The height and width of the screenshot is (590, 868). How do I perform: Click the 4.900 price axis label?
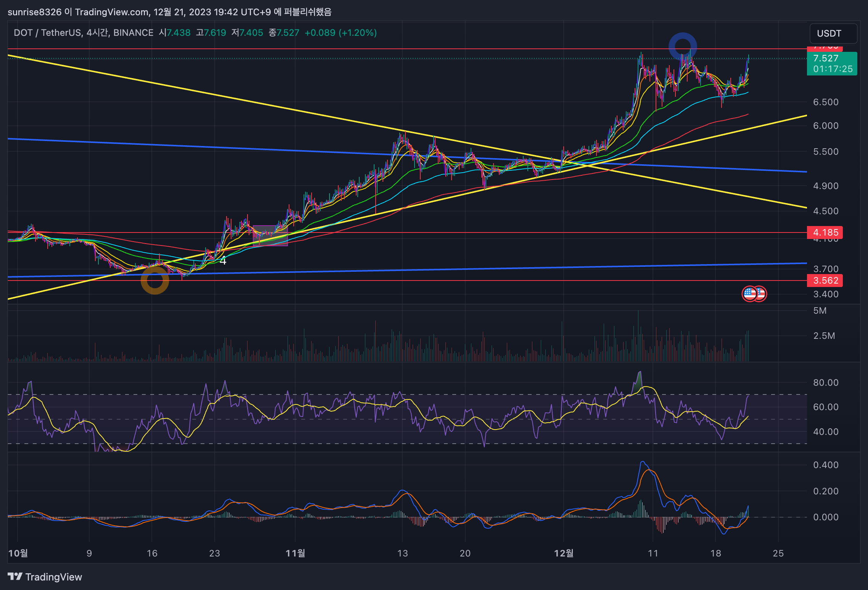point(826,186)
